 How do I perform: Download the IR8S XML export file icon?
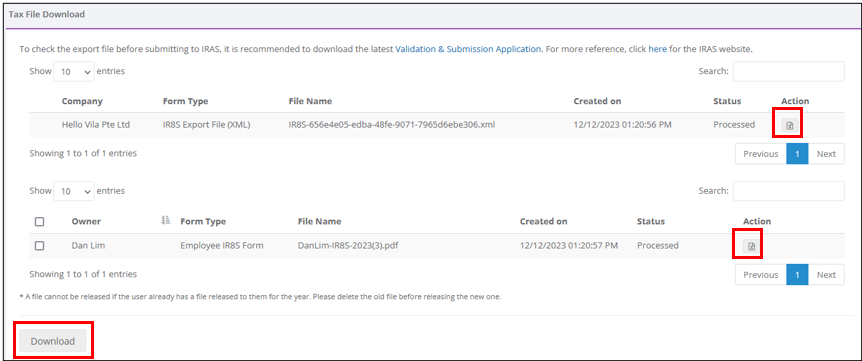[x=789, y=125]
